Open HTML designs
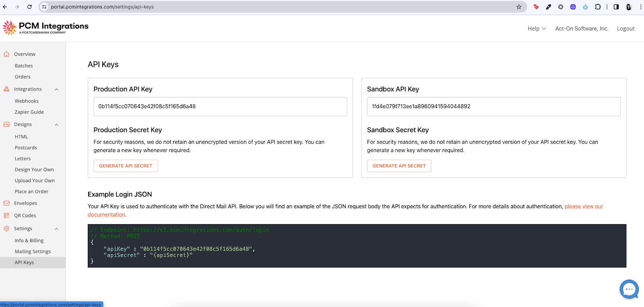This screenshot has height=307, width=644. (x=21, y=137)
